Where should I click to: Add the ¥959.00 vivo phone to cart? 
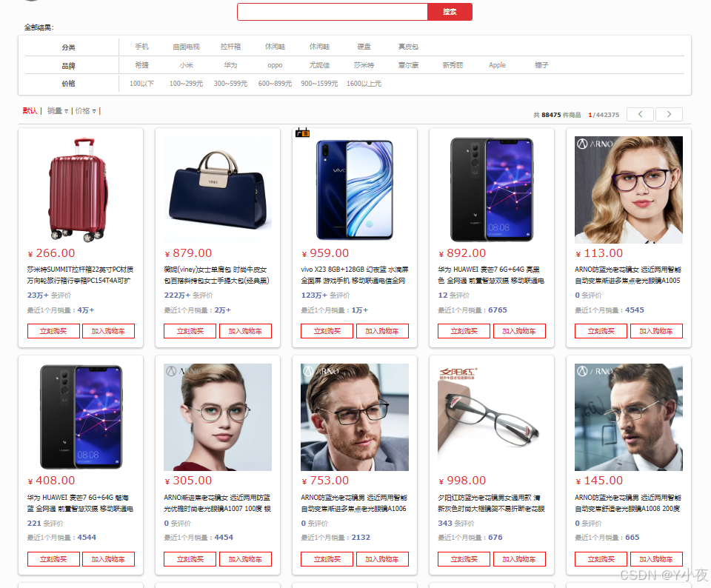[x=382, y=331]
